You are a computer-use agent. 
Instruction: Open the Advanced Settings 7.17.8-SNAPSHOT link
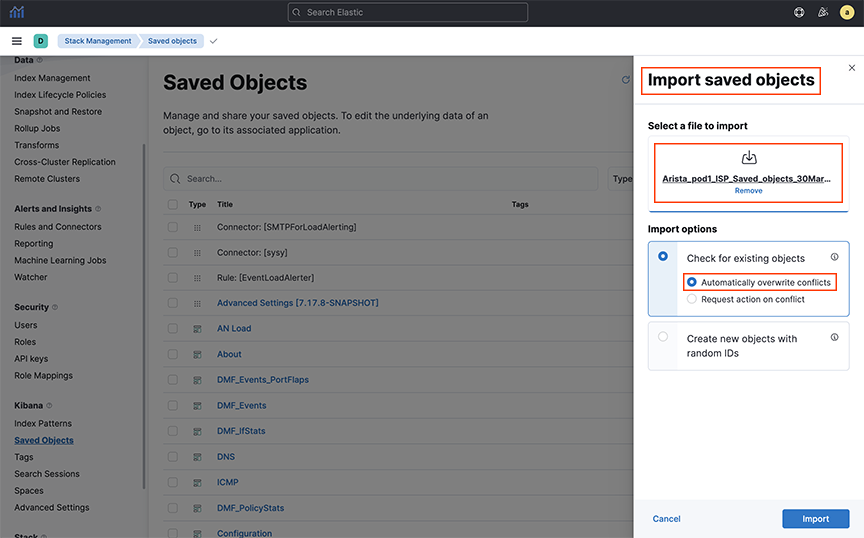[x=298, y=303]
